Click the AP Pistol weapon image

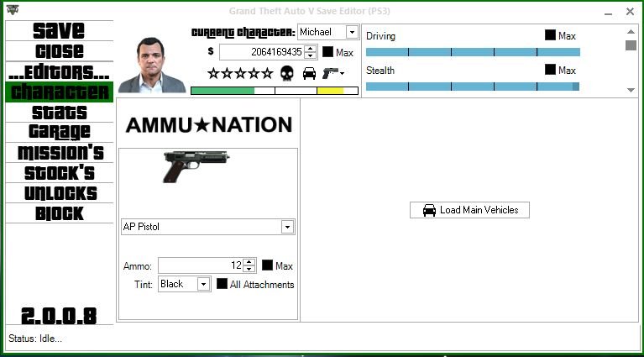(x=196, y=166)
